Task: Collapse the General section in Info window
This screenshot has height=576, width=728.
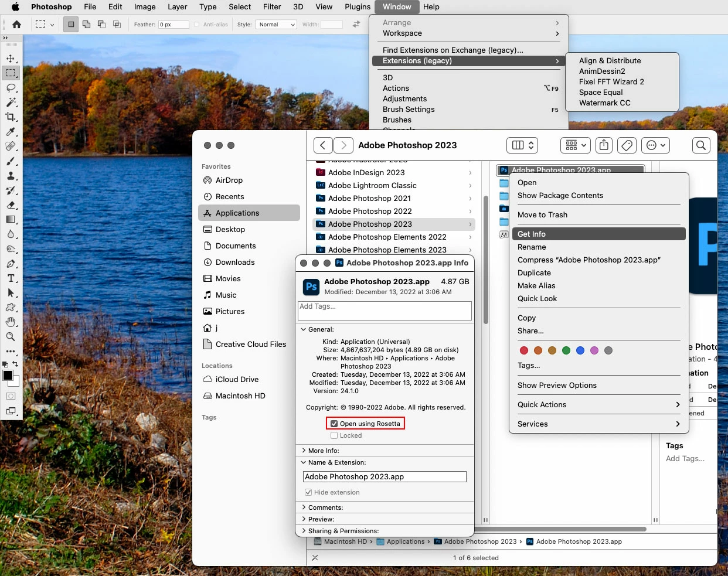Action: tap(304, 329)
